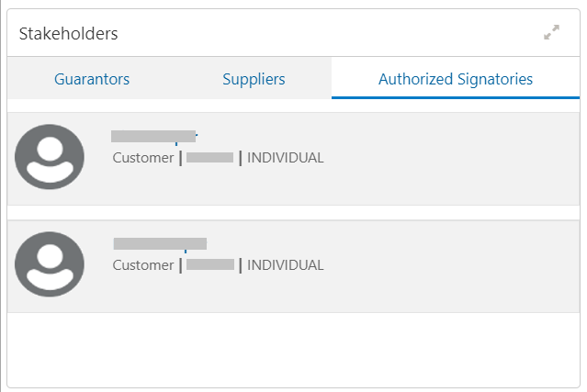Open the Guarantors tab
The image size is (587, 392).
click(x=92, y=79)
